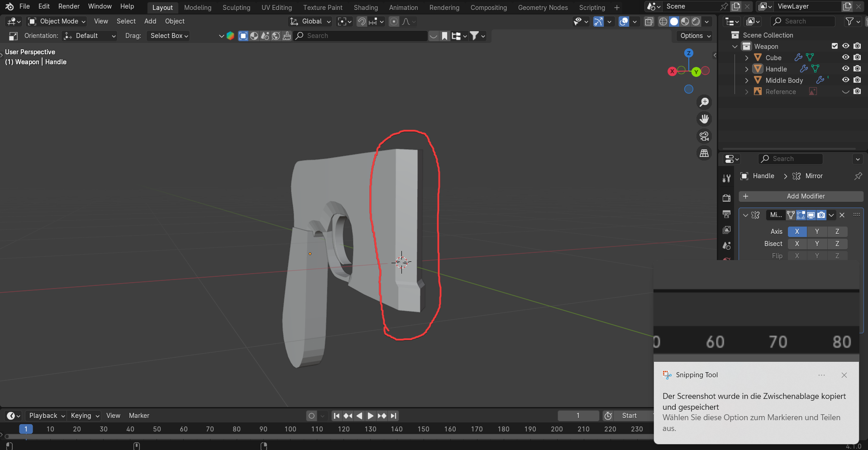Click the Add Modifier button
The image size is (868, 450).
[801, 196]
